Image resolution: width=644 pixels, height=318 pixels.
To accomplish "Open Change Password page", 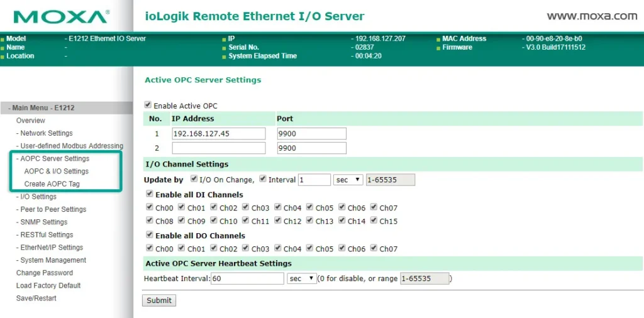I will point(45,273).
